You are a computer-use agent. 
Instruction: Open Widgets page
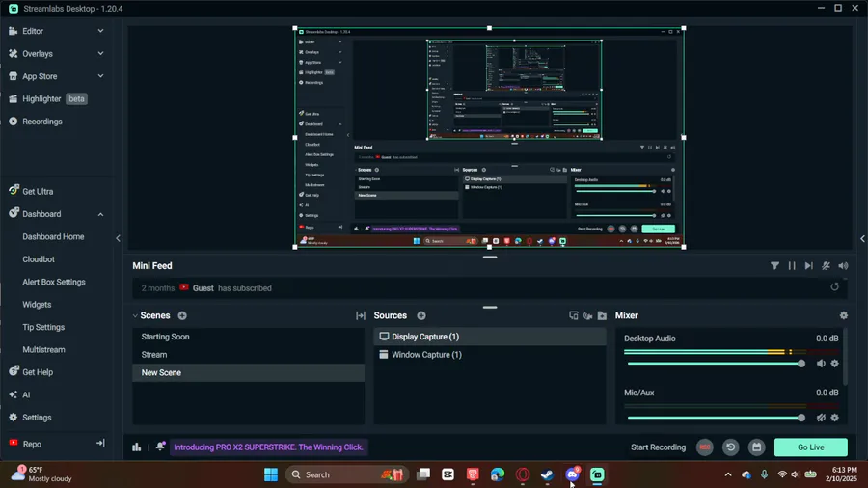click(x=37, y=305)
